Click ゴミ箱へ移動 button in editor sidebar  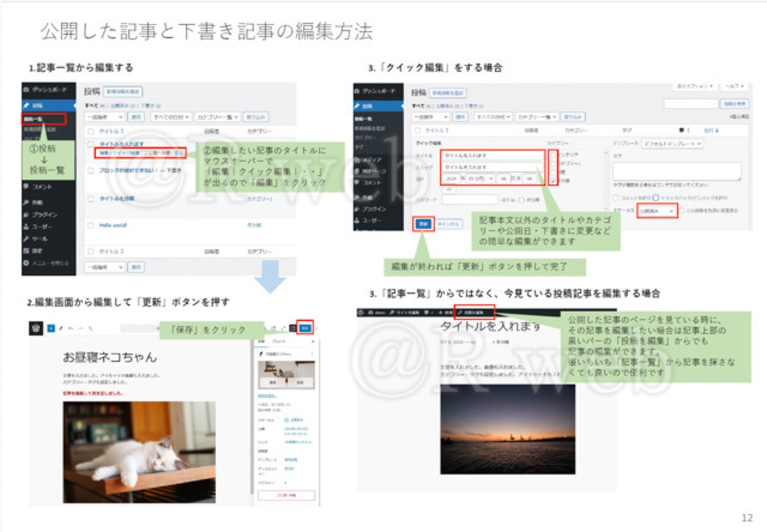click(x=286, y=495)
